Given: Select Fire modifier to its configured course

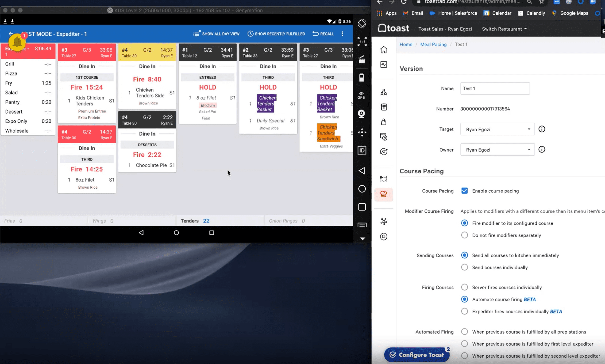Looking at the screenshot, I should point(465,223).
